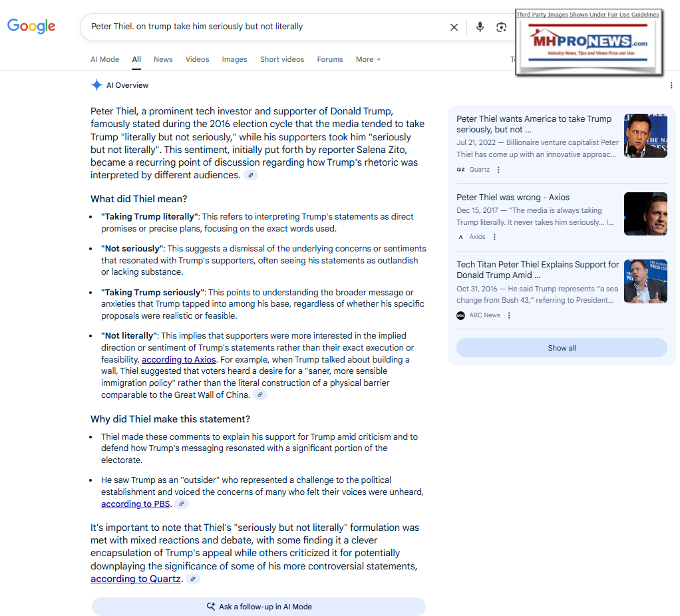Screen dimensions: 680x616
Task: Switch to the Videos tab
Action: tap(198, 59)
